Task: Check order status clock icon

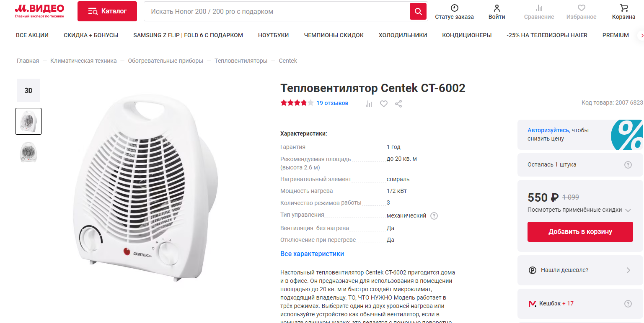Action: coord(455,8)
